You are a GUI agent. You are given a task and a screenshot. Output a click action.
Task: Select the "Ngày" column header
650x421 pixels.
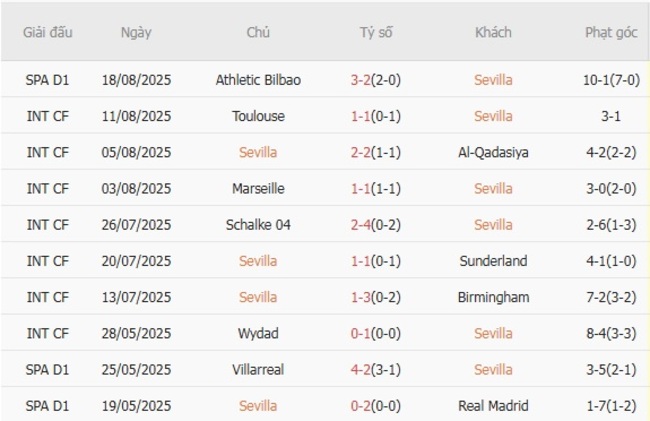click(x=136, y=32)
